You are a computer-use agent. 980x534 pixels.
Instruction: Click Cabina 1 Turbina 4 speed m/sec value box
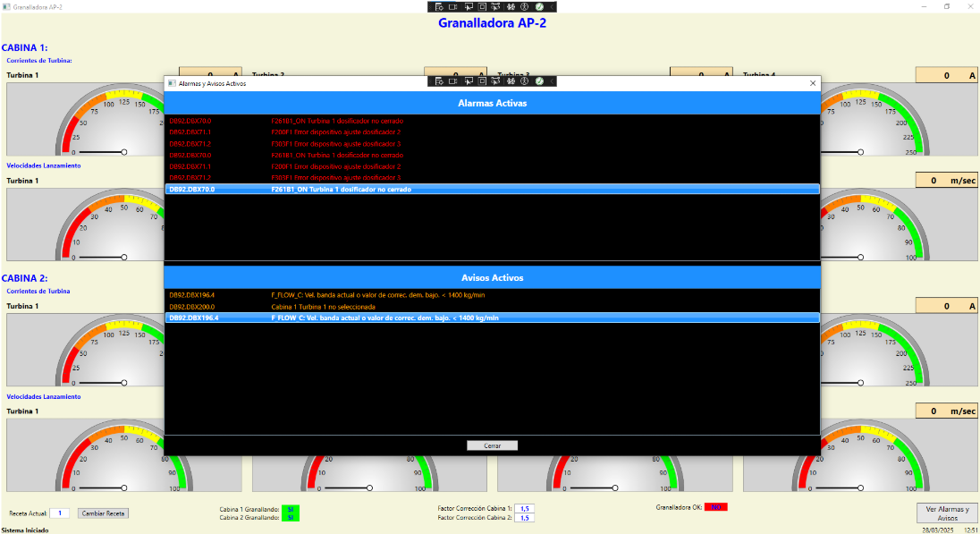[946, 180]
